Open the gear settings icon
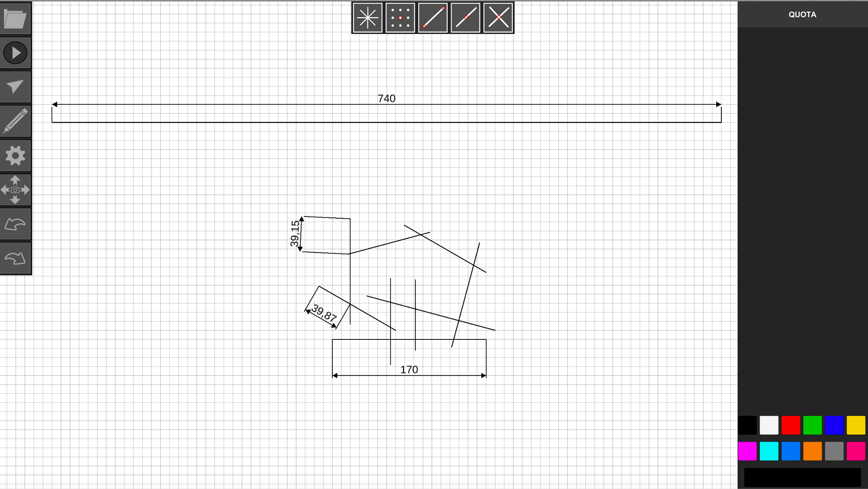 click(x=15, y=156)
